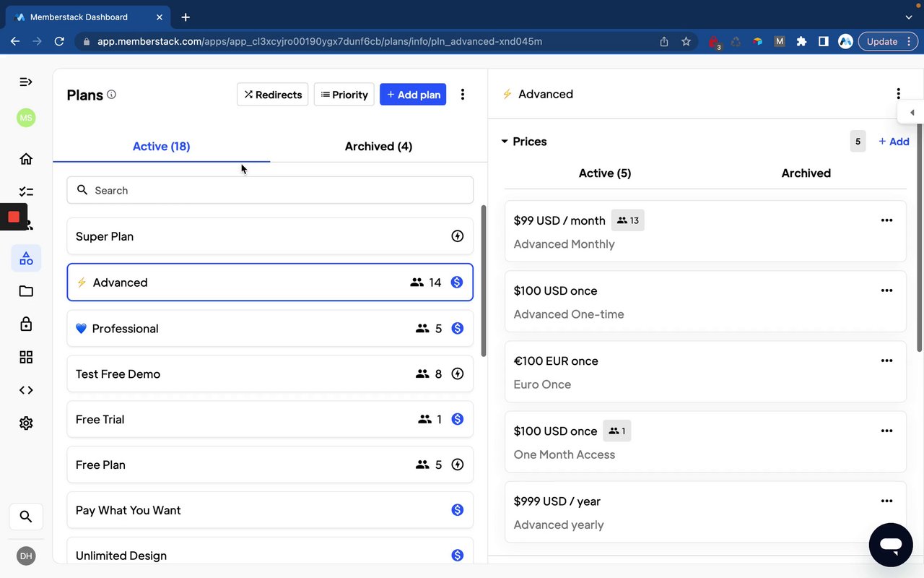Select the Active (5) prices tab

click(x=605, y=173)
